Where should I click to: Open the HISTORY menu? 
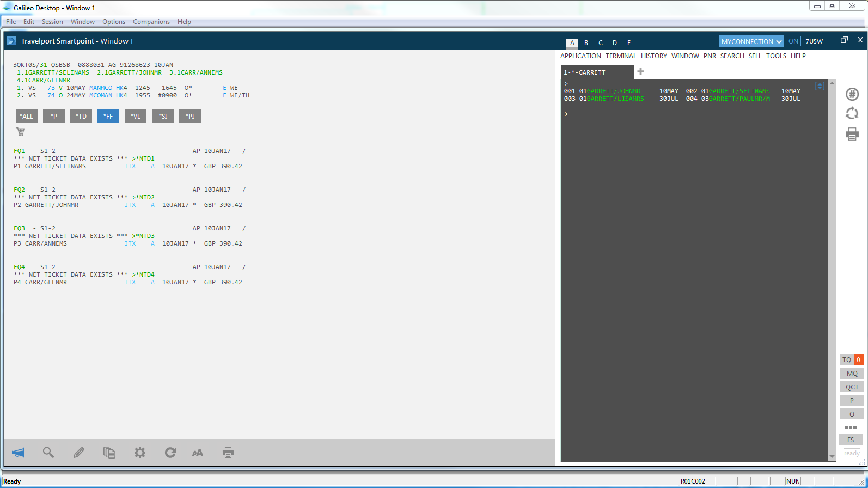pyautogui.click(x=654, y=56)
